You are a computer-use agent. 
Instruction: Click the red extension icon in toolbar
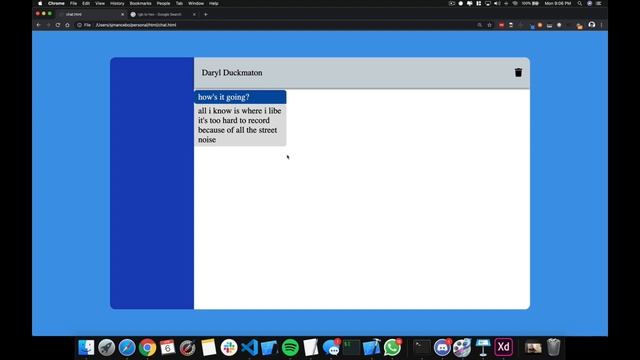point(501,25)
